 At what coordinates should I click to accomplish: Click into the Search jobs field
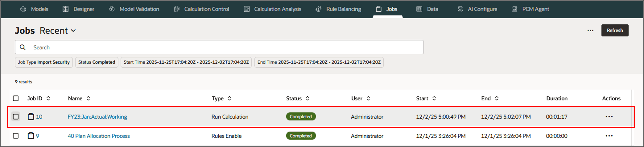pyautogui.click(x=219, y=47)
